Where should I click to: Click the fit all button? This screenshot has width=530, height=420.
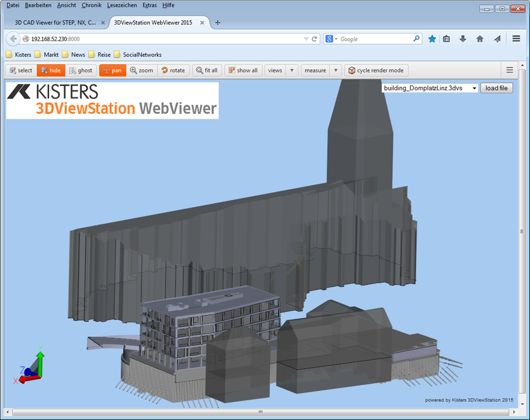point(207,71)
